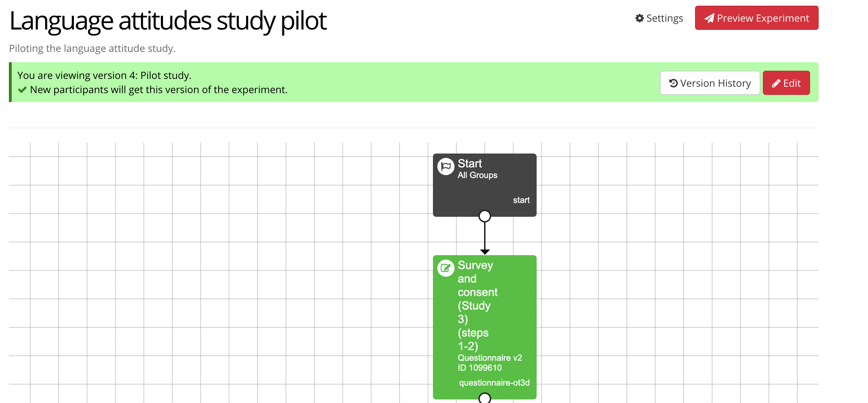The image size is (868, 403).
Task: Click the 'questionnaire-ot3d' key label
Action: 494,383
